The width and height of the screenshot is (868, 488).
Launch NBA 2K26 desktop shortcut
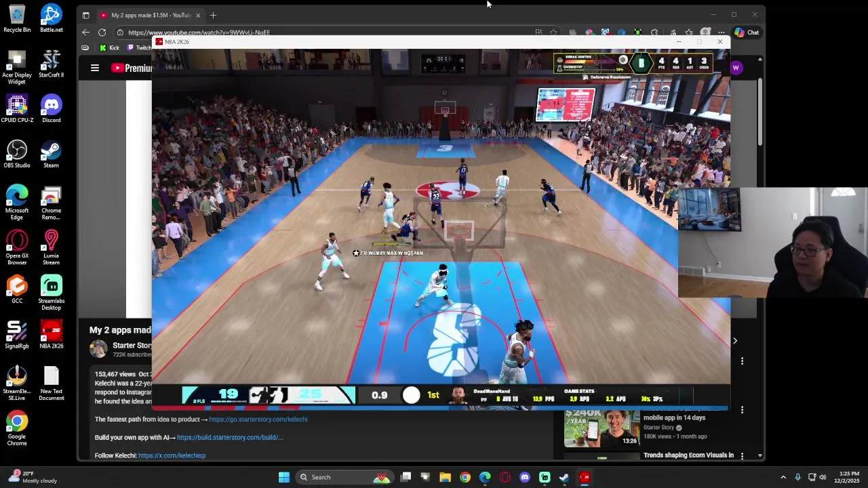pyautogui.click(x=51, y=335)
